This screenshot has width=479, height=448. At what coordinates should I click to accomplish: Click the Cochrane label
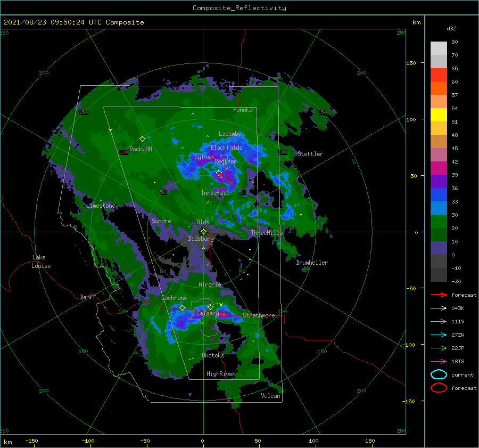174,298
